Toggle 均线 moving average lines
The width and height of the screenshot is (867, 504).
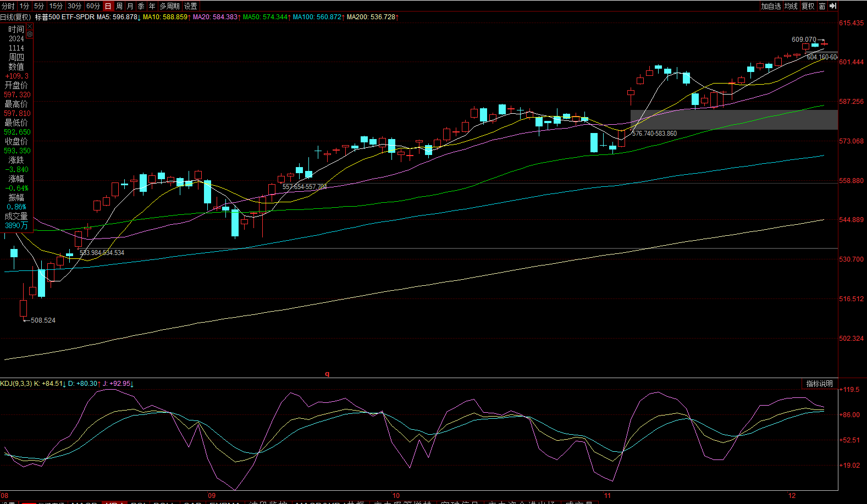(x=791, y=6)
